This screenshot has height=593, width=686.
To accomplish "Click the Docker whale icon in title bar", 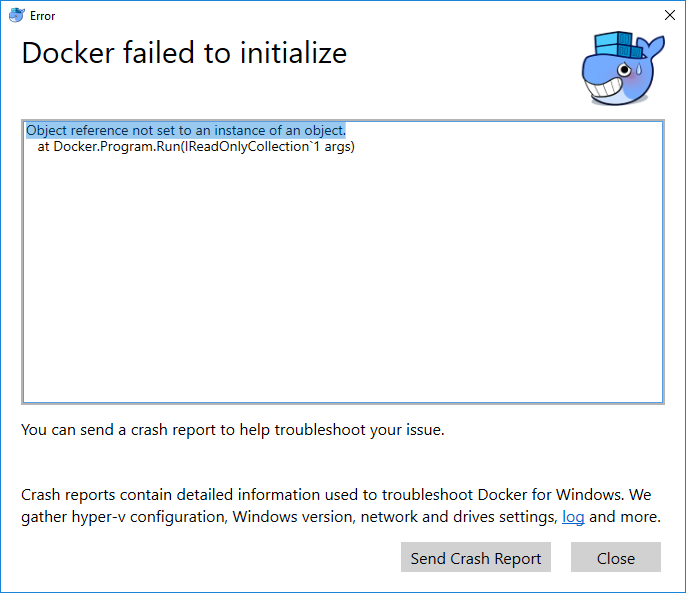I will (x=17, y=15).
